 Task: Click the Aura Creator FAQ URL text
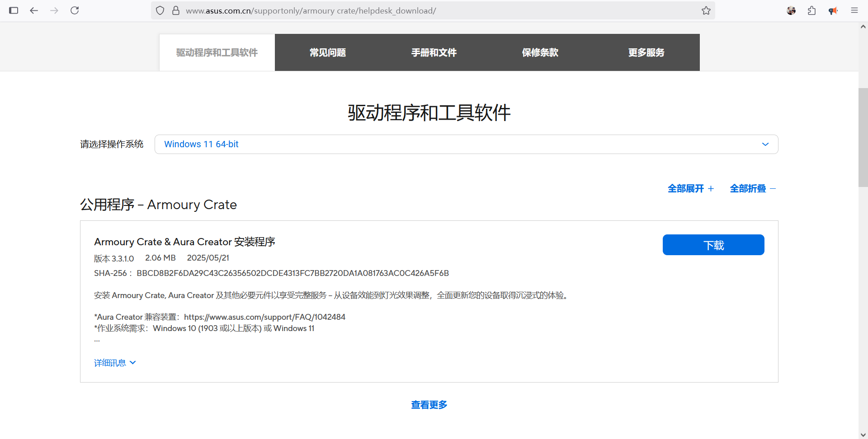264,317
